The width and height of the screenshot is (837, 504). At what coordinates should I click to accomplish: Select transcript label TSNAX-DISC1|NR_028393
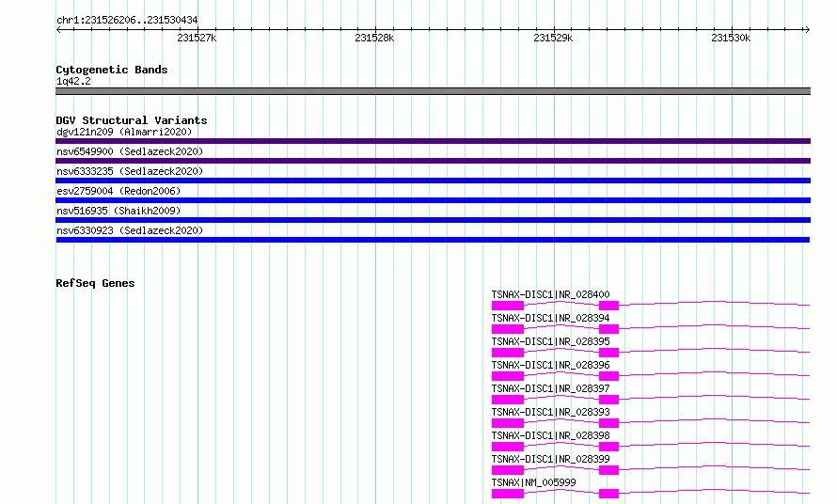pos(550,412)
